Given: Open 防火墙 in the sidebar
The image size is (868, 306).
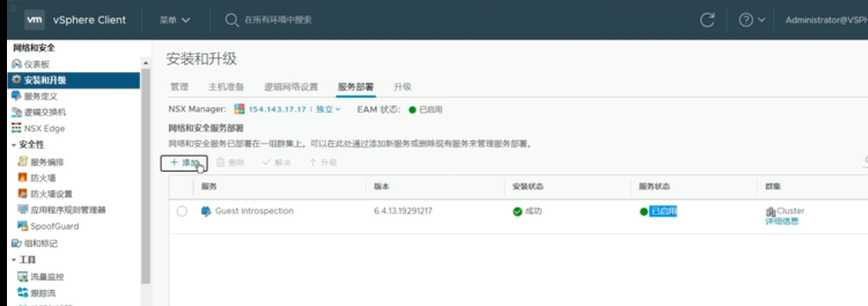Looking at the screenshot, I should click(43, 178).
